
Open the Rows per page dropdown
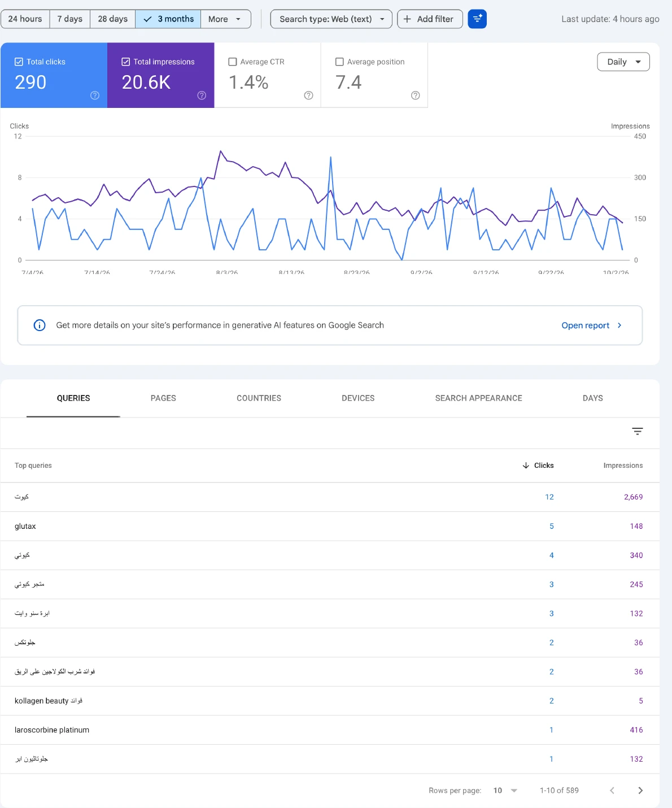505,790
